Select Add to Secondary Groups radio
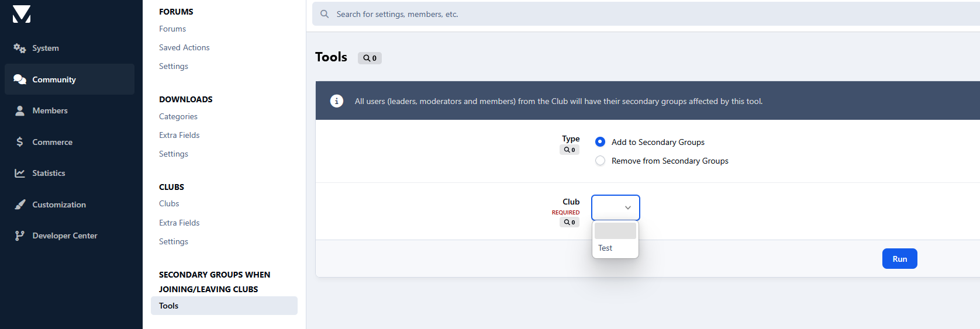The image size is (980, 329). [600, 142]
